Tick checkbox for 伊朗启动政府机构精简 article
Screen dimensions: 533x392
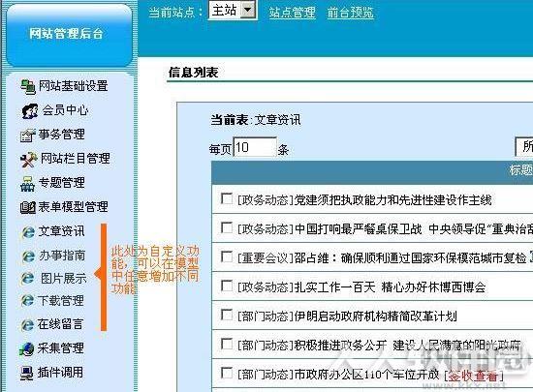(227, 315)
